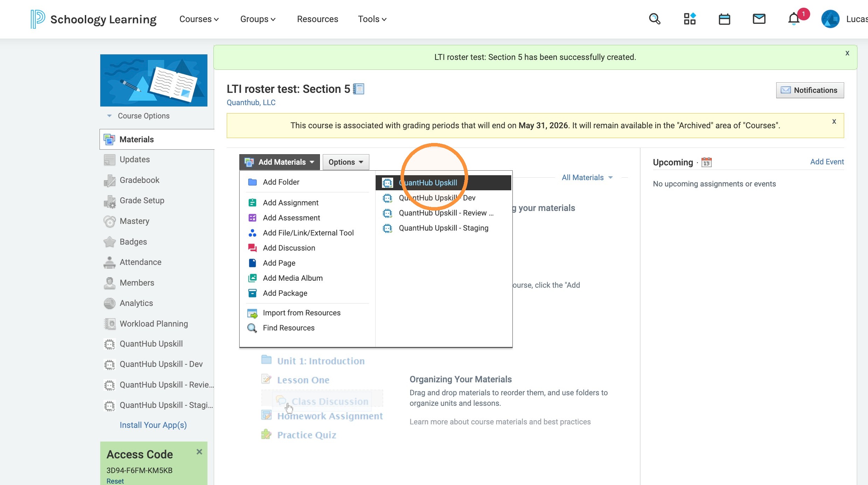Click the Upcoming calendar icon

706,162
